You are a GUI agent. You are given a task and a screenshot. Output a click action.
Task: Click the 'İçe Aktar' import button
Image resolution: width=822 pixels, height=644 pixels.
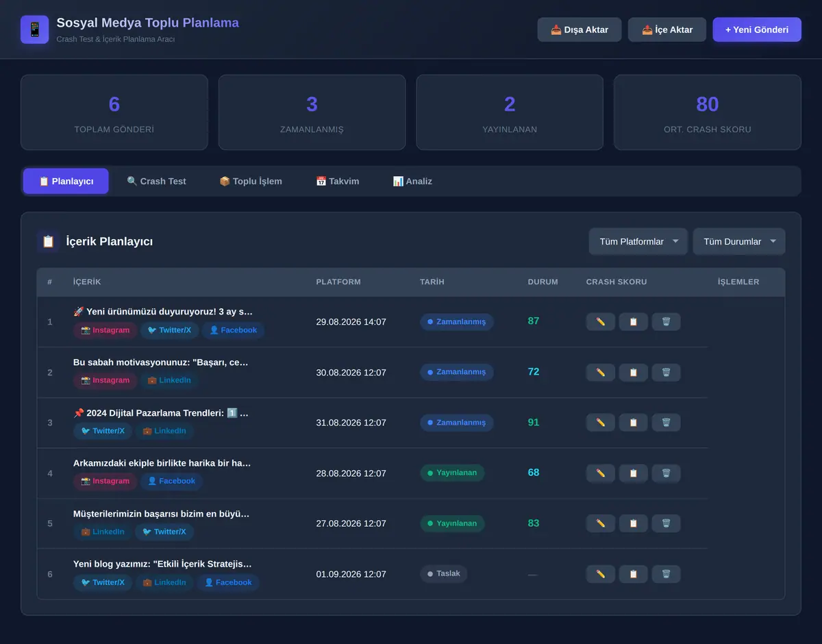coord(667,29)
